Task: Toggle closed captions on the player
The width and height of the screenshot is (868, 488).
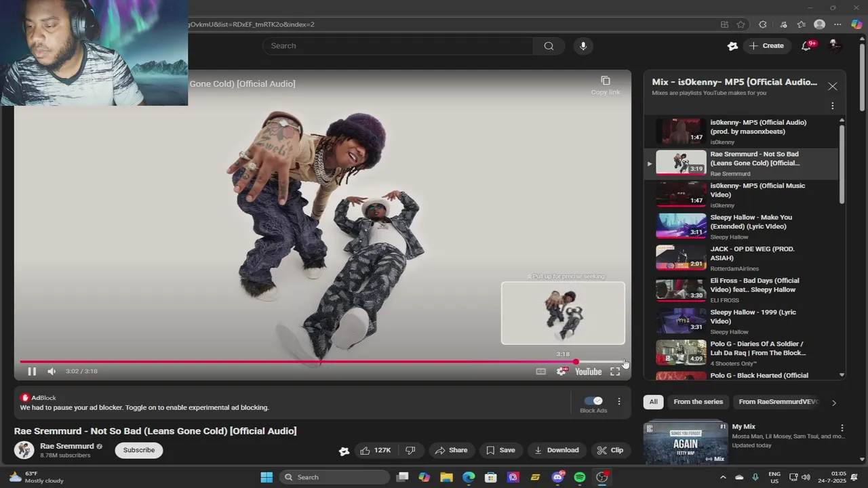Action: click(x=540, y=371)
